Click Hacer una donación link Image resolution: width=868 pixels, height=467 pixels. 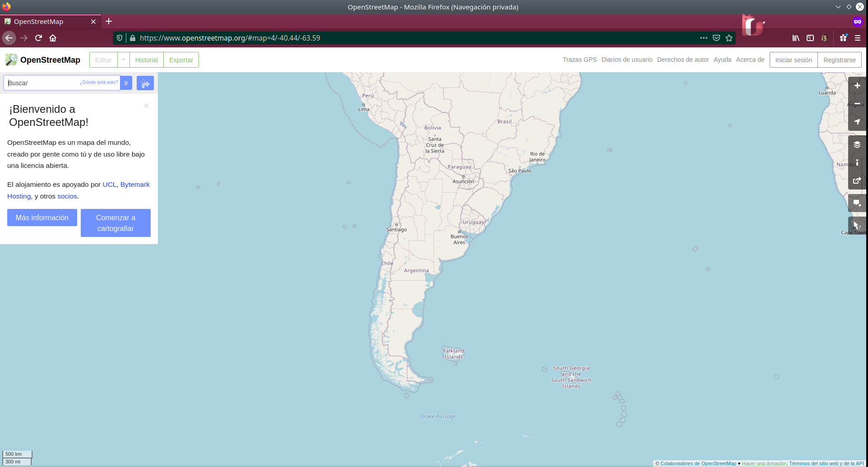point(764,463)
